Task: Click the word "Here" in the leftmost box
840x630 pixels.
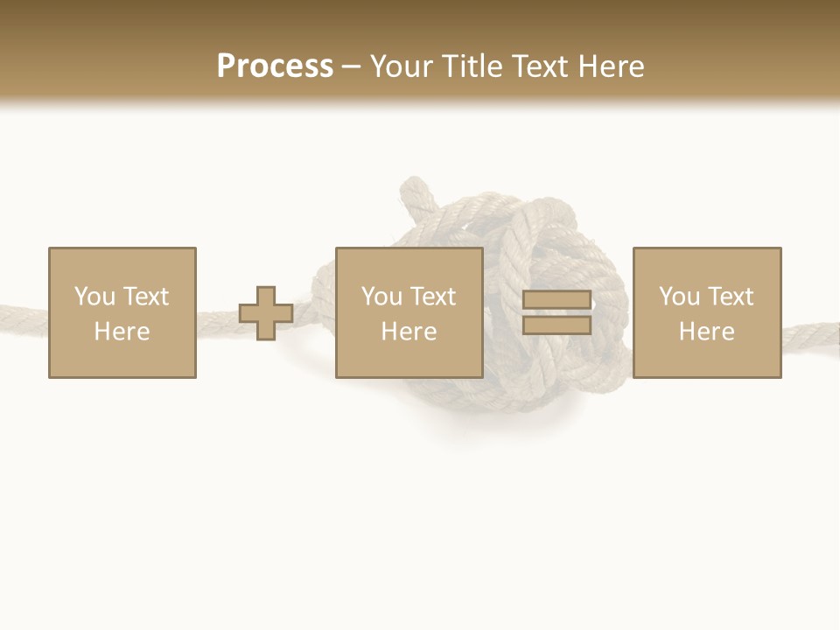Action: pos(122,332)
